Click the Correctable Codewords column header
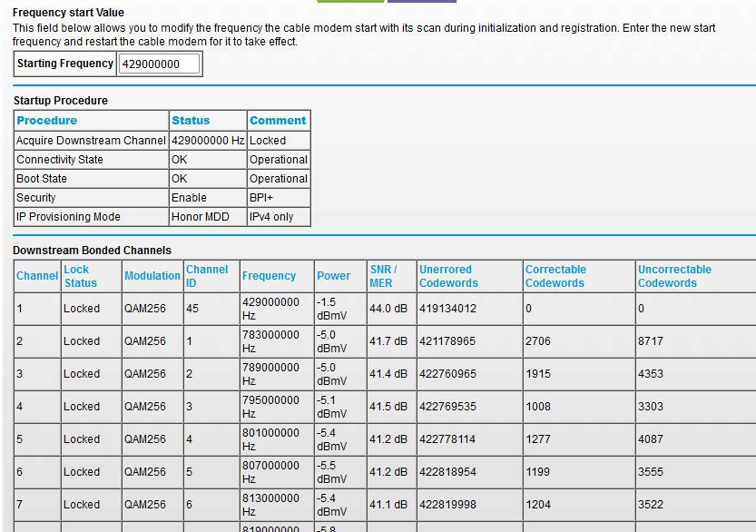This screenshot has width=756, height=532. coord(579,276)
